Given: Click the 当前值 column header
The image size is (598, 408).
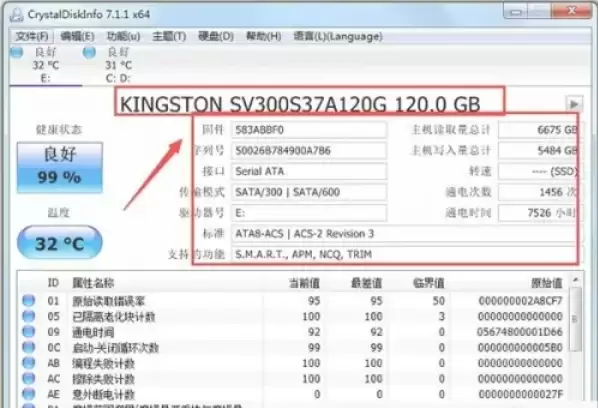Looking at the screenshot, I should point(304,283).
